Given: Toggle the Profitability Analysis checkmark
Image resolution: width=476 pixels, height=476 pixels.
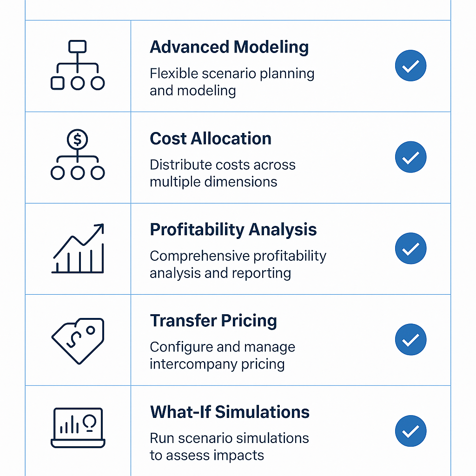Looking at the screenshot, I should (410, 249).
